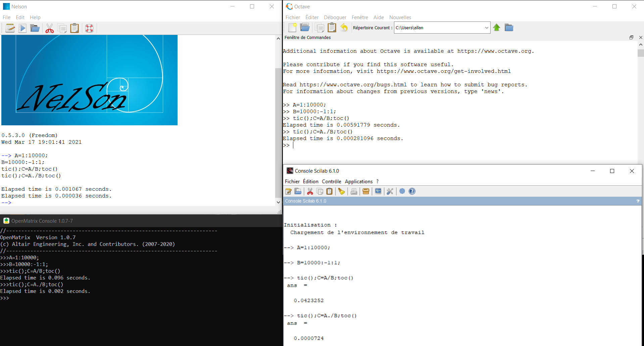The image size is (644, 346).
Task: Click the copy icon in Nelson toolbar
Action: point(62,29)
